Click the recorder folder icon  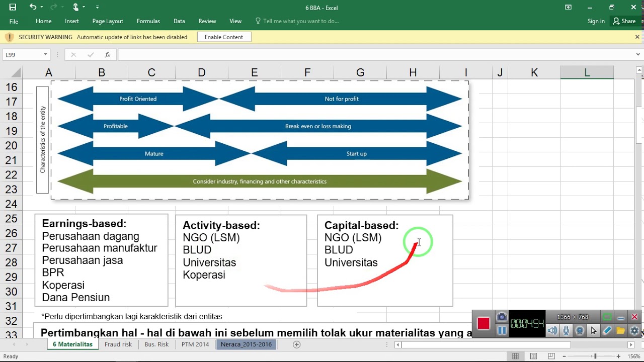pos(620,330)
